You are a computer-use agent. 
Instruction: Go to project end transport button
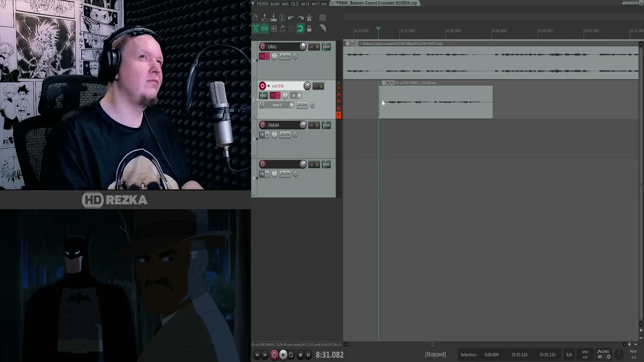pos(265,355)
